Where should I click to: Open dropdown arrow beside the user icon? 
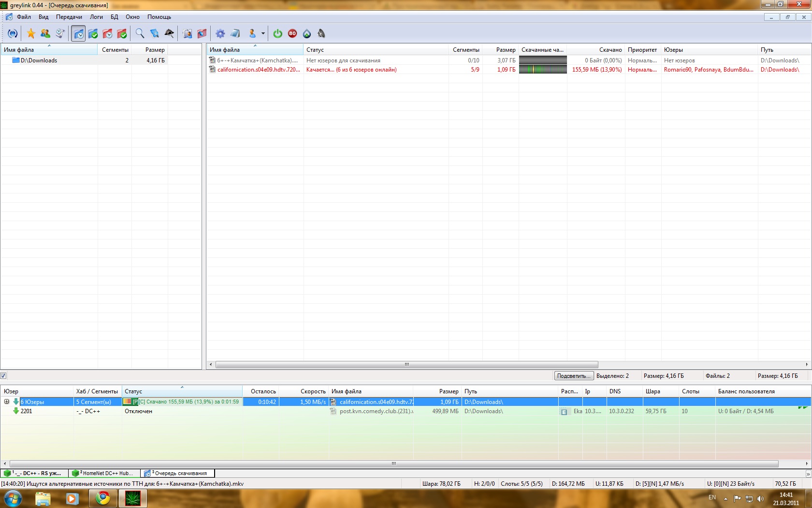pyautogui.click(x=263, y=33)
